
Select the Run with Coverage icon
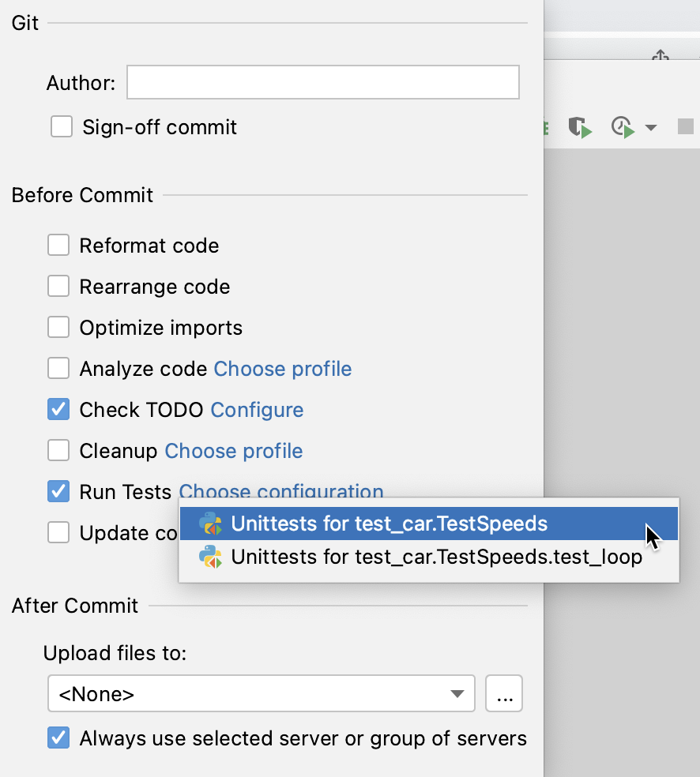pyautogui.click(x=580, y=126)
